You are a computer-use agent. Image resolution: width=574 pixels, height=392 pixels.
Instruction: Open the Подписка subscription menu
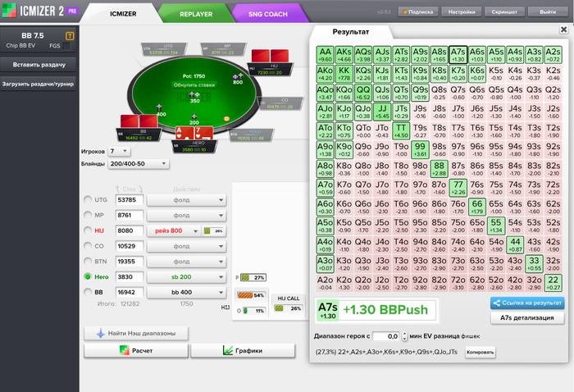click(x=417, y=12)
